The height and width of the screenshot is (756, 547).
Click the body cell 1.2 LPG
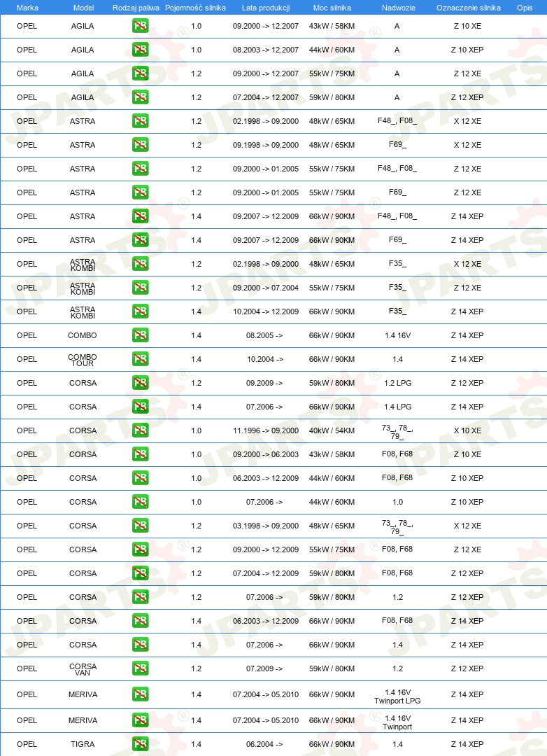click(x=397, y=383)
